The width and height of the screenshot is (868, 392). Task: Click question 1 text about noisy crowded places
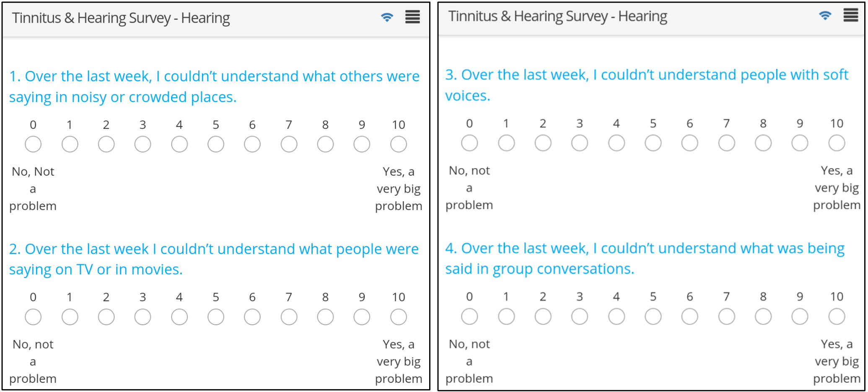click(x=214, y=86)
